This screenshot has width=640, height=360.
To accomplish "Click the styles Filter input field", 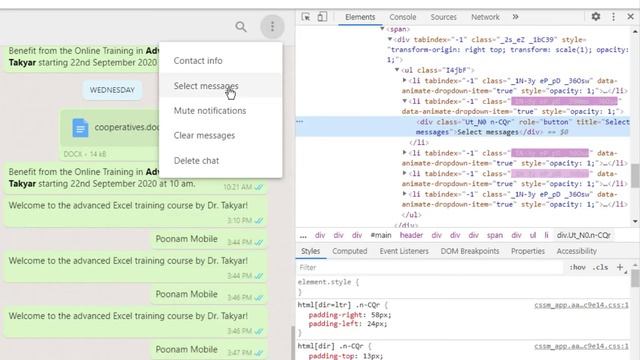I will [x=431, y=267].
